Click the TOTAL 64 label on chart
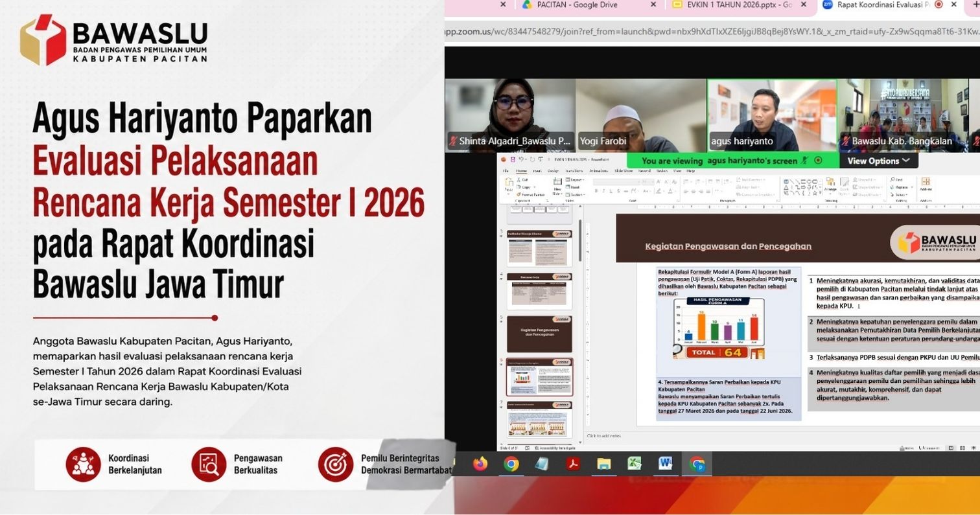This screenshot has height=515, width=980. click(x=717, y=352)
